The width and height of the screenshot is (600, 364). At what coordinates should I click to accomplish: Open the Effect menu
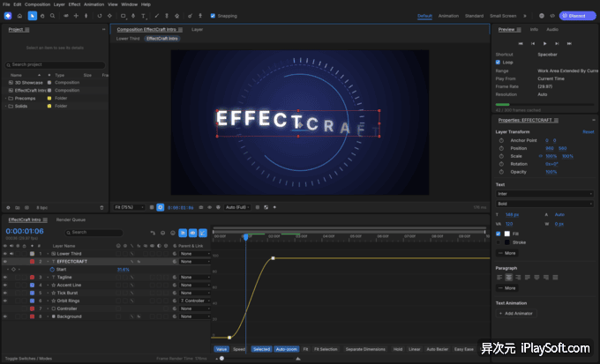(74, 4)
